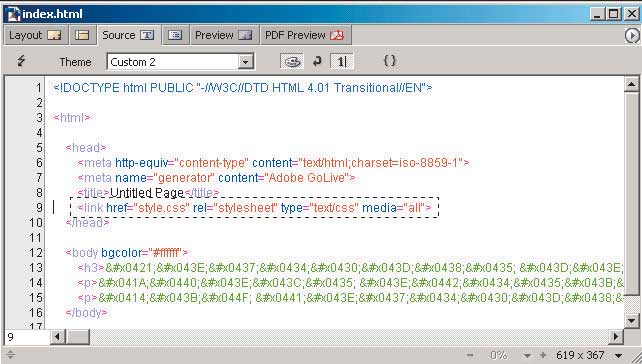Click the content-type meta tag line

(x=274, y=163)
